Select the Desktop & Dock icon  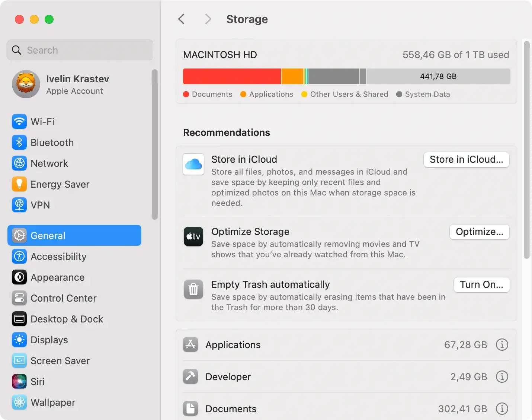(x=19, y=319)
